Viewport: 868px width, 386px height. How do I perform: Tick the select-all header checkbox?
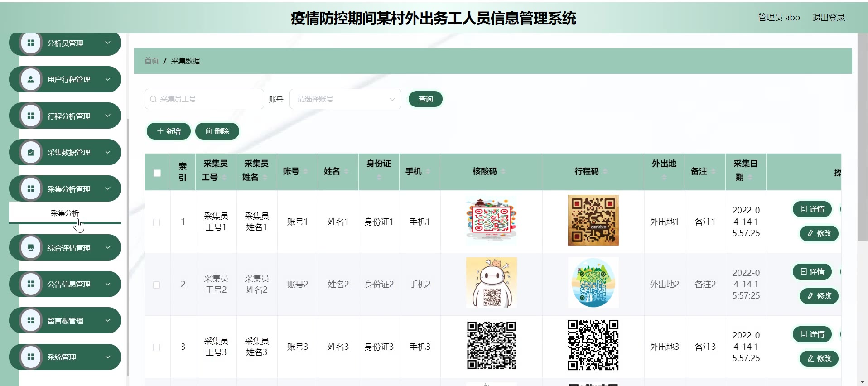[157, 173]
